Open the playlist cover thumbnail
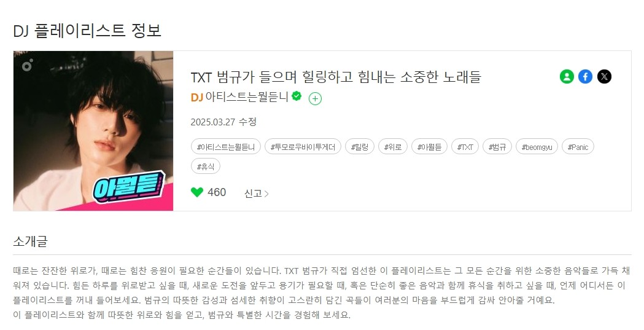Screen dimensions: 644x330 93,131
